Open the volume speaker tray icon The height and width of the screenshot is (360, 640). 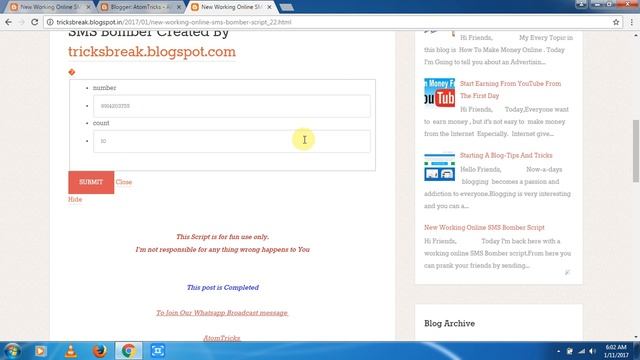coord(592,351)
